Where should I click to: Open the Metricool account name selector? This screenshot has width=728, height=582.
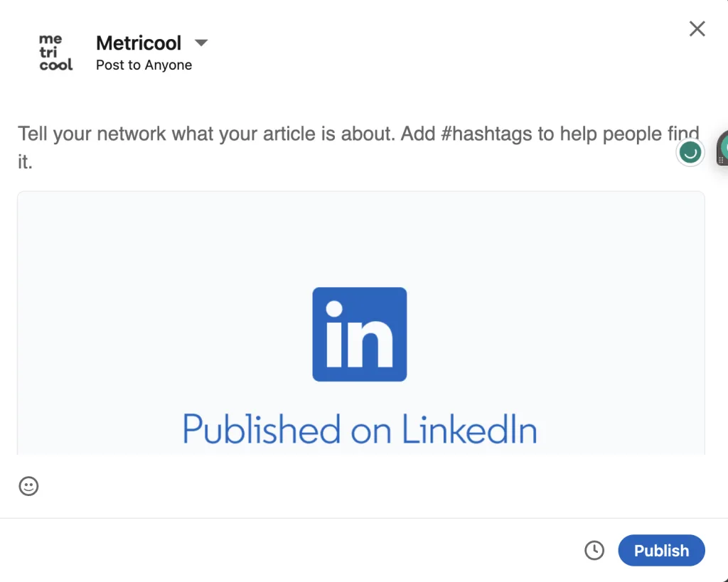click(x=139, y=43)
